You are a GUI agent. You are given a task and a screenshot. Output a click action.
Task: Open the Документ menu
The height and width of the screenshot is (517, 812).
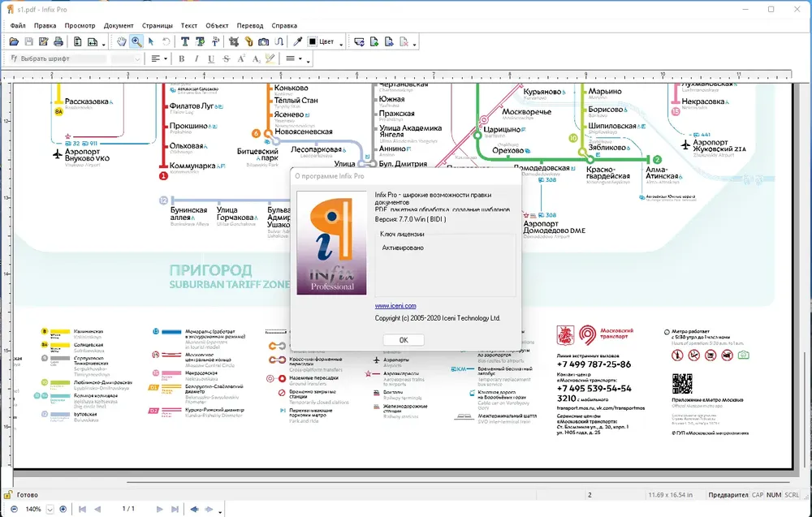click(119, 25)
